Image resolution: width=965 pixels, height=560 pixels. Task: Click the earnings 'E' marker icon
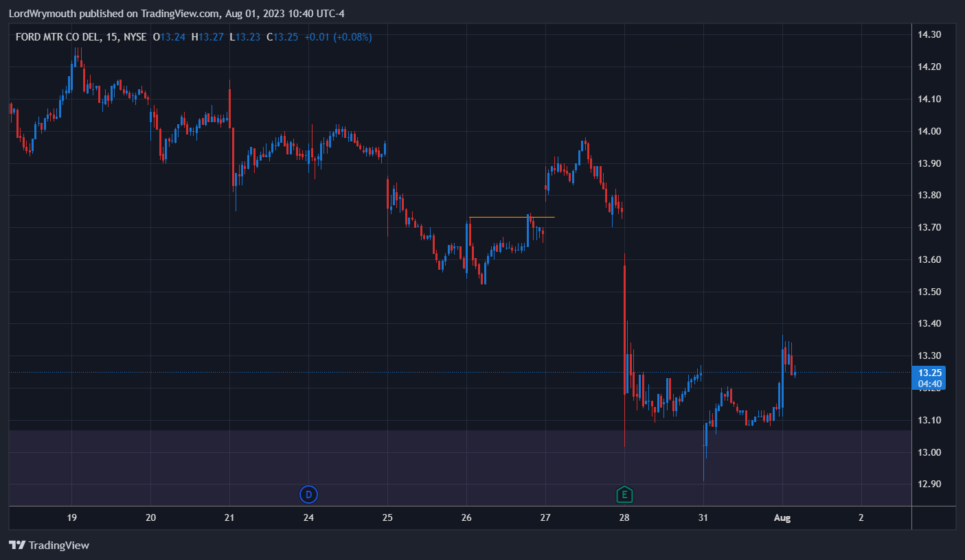pyautogui.click(x=624, y=494)
